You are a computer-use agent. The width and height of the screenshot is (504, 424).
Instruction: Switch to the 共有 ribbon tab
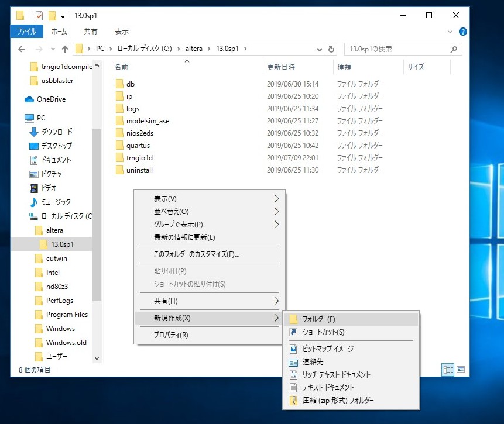click(x=90, y=32)
